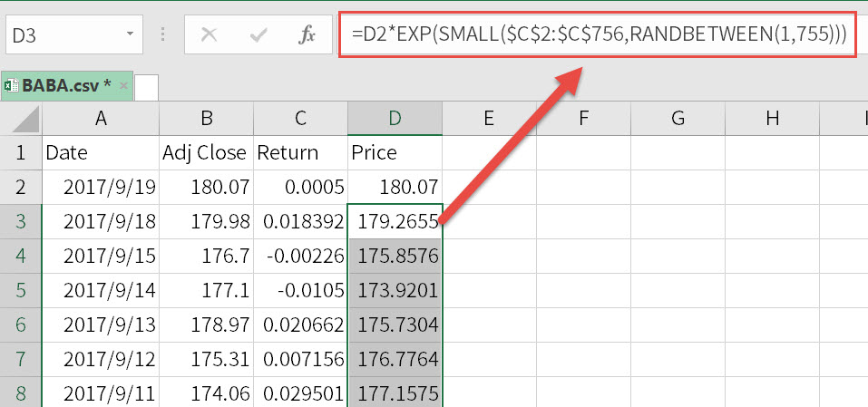868x407 pixels.
Task: Select date cell 2017/9/12
Action: tap(101, 360)
